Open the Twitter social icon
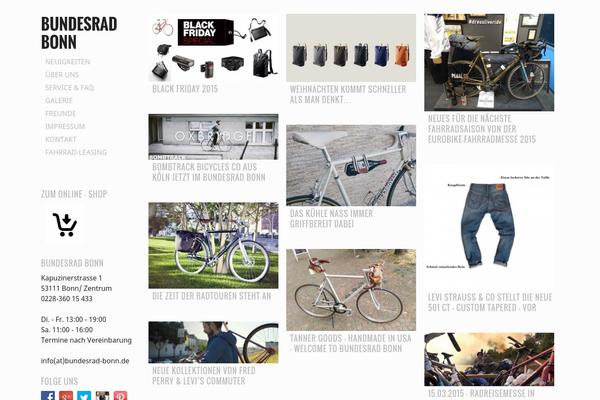The height and width of the screenshot is (400, 600). 84,395
